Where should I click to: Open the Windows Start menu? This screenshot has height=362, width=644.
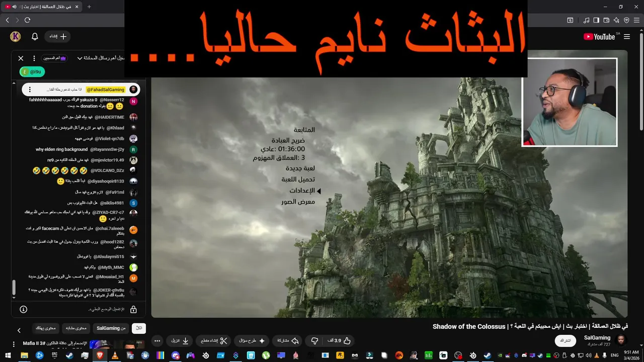click(9, 355)
